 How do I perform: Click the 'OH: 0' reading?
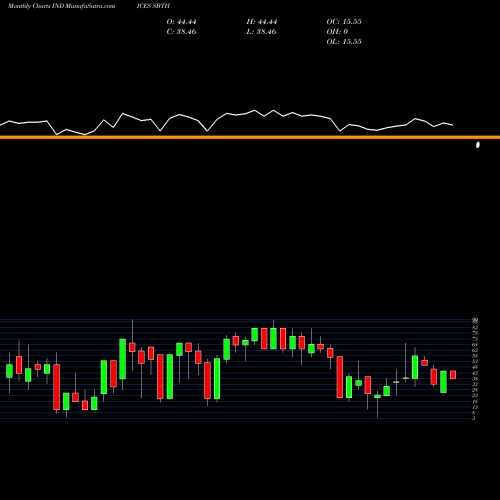(x=337, y=32)
